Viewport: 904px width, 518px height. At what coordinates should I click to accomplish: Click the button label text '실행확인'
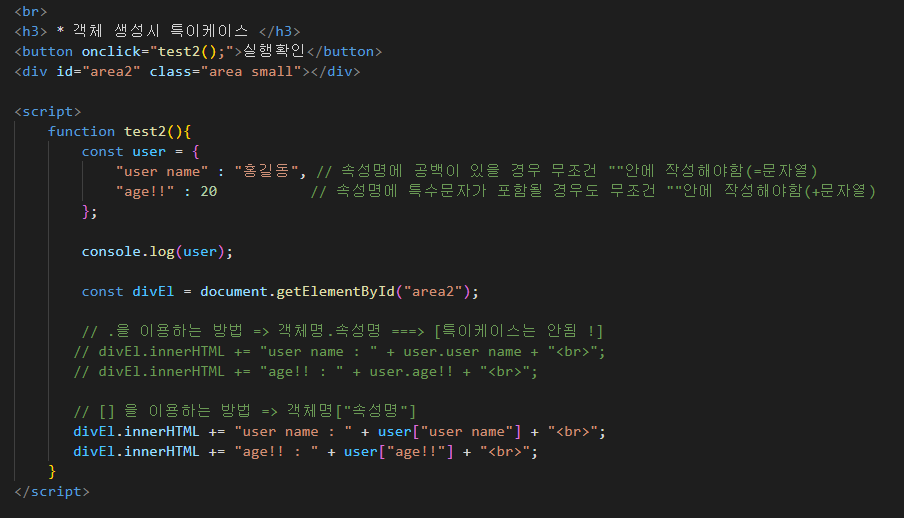click(x=273, y=51)
